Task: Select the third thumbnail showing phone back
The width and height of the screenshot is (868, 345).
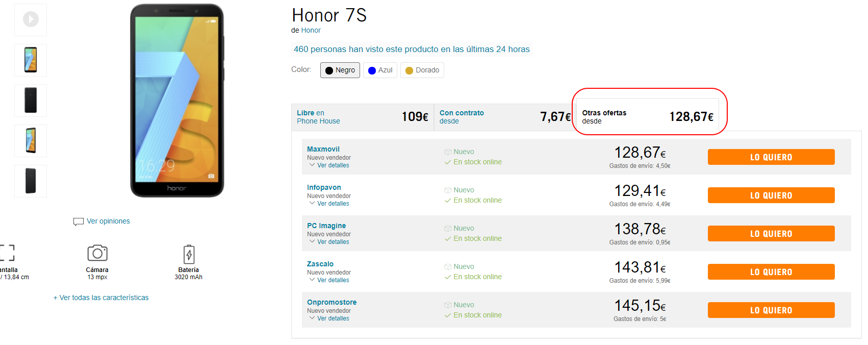Action: pyautogui.click(x=31, y=101)
